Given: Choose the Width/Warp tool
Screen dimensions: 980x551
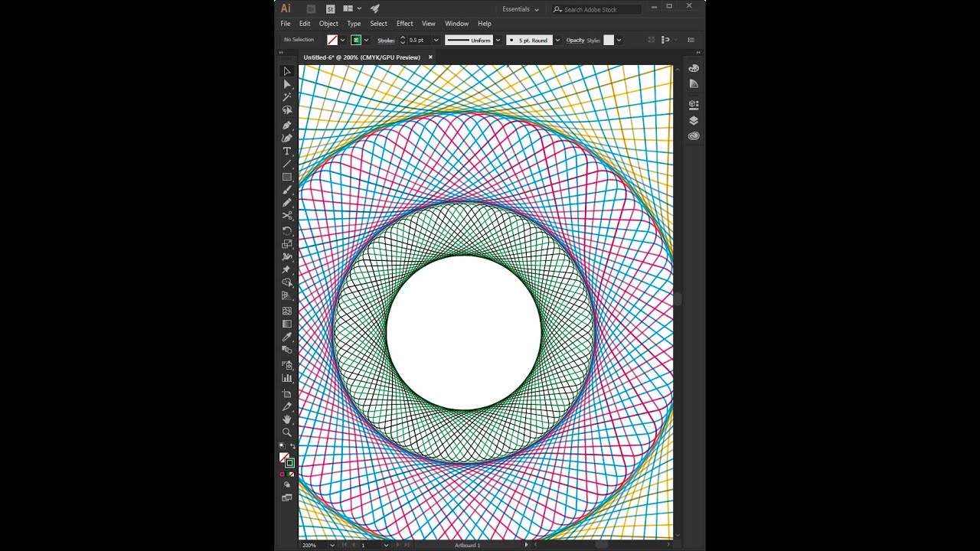Looking at the screenshot, I should [287, 256].
